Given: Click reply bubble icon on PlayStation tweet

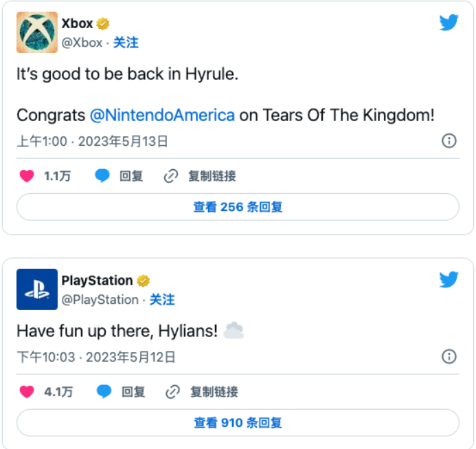Looking at the screenshot, I should pyautogui.click(x=104, y=391).
